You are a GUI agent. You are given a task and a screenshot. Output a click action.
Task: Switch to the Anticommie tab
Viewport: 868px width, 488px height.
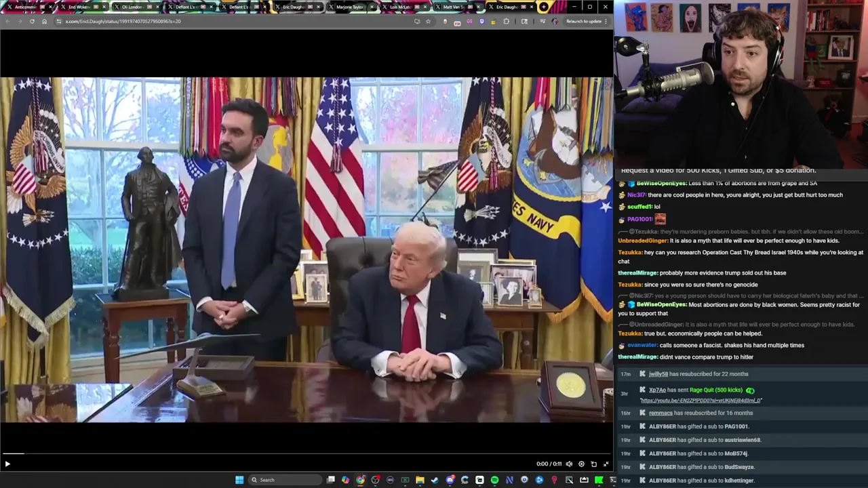[x=28, y=7]
